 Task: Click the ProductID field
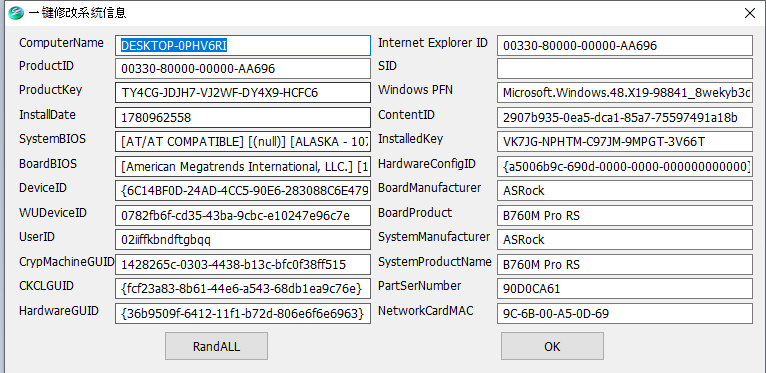243,69
